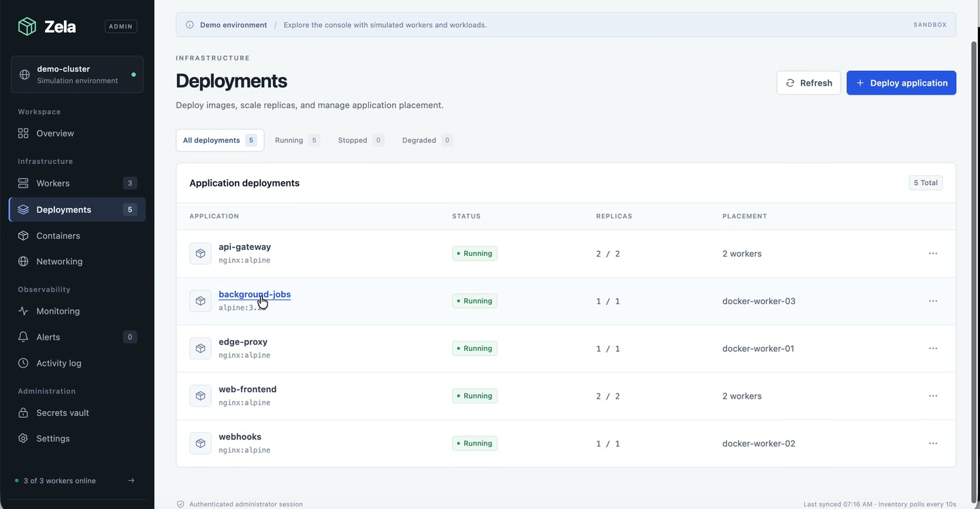Viewport: 980px width, 509px height.
Task: Expand more options for edge-proxy deployment
Action: pos(933,348)
